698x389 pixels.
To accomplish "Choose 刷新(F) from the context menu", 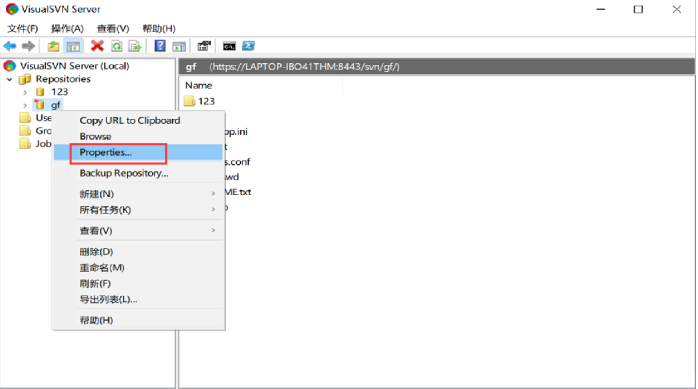I will click(138, 284).
